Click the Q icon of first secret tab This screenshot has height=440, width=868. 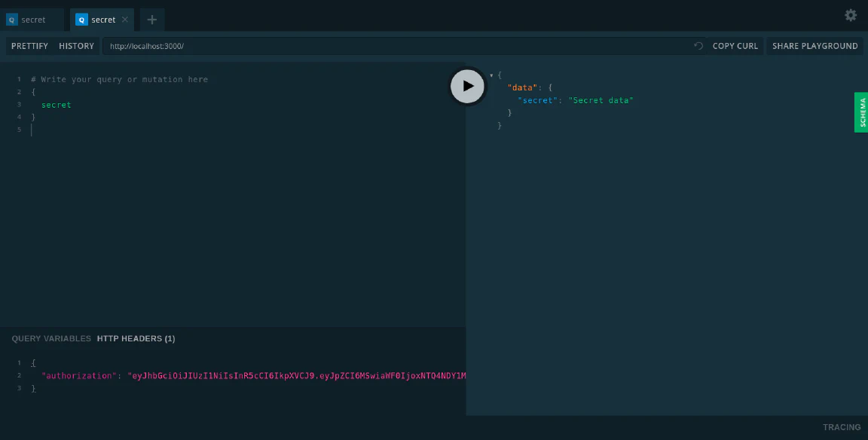(11, 20)
